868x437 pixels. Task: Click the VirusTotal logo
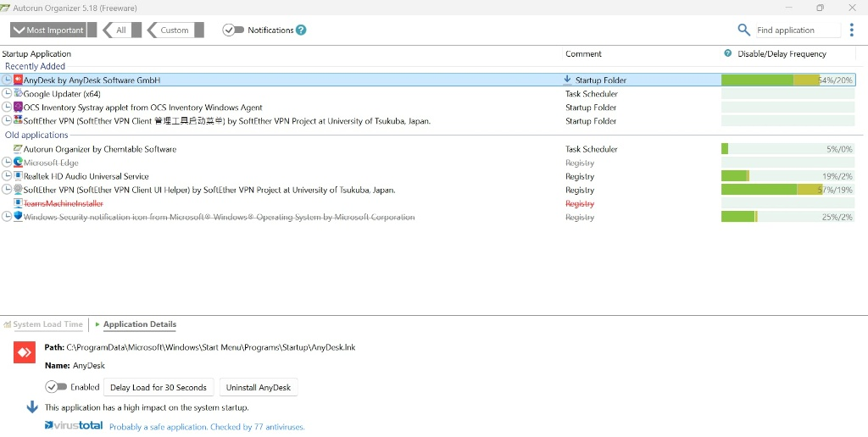(74, 425)
